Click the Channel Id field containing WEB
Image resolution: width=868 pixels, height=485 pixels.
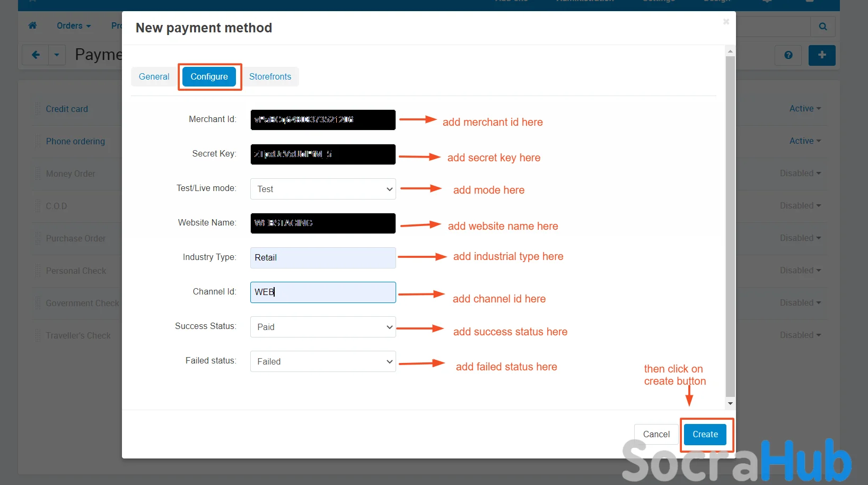[x=323, y=292]
